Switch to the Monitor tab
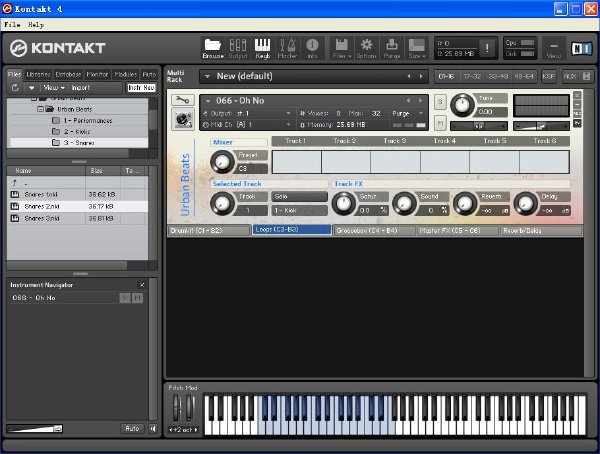The height and width of the screenshot is (454, 600). click(x=97, y=74)
